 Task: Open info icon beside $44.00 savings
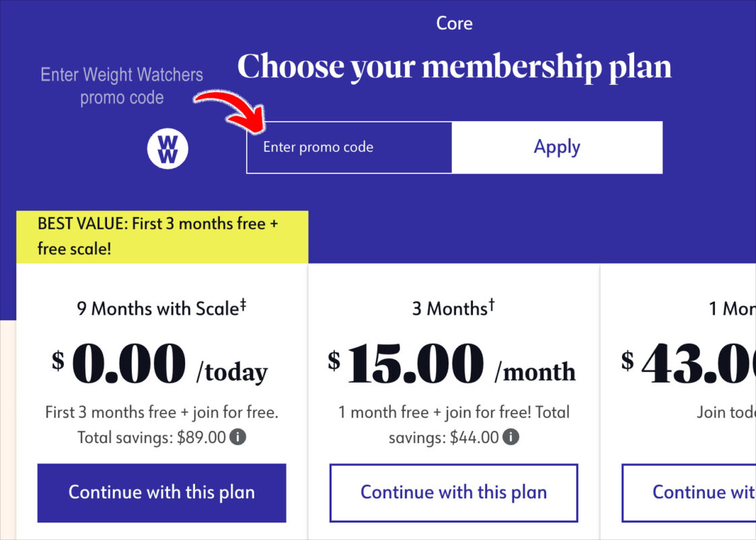tap(511, 437)
